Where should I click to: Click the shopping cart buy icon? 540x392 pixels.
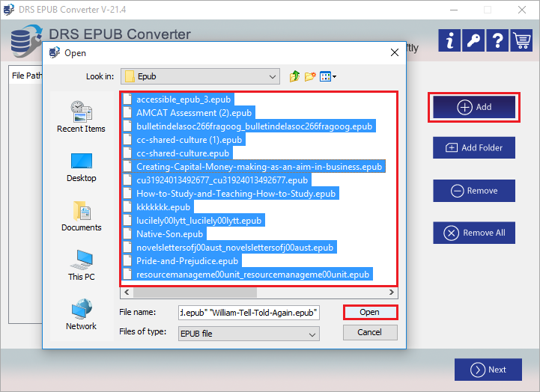[521, 40]
